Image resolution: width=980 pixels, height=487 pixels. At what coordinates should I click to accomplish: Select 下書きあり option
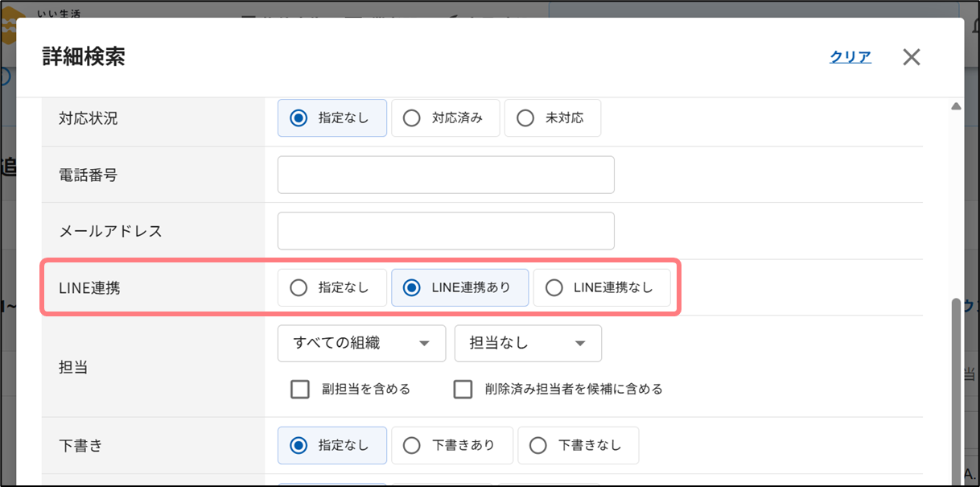point(452,445)
